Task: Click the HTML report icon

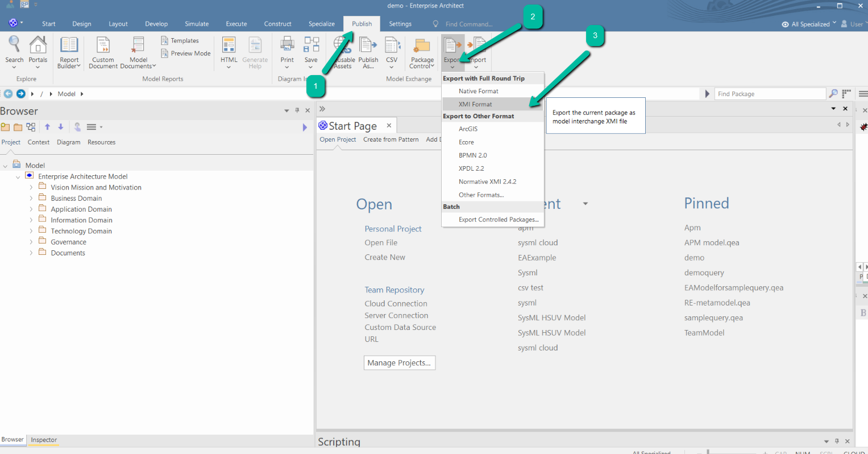Action: click(x=229, y=45)
